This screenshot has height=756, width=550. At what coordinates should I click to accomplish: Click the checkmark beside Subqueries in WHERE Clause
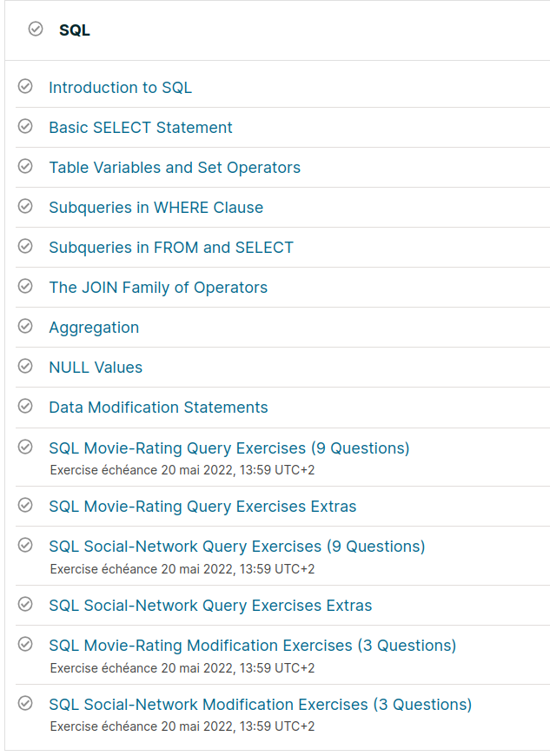[x=25, y=206]
